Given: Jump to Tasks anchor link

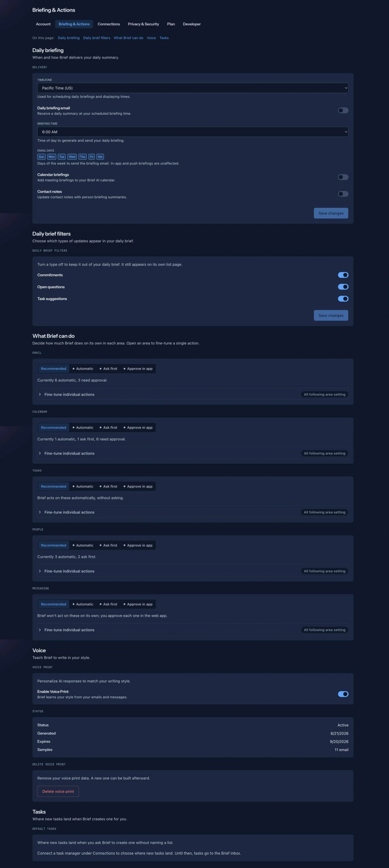Looking at the screenshot, I should coord(164,38).
